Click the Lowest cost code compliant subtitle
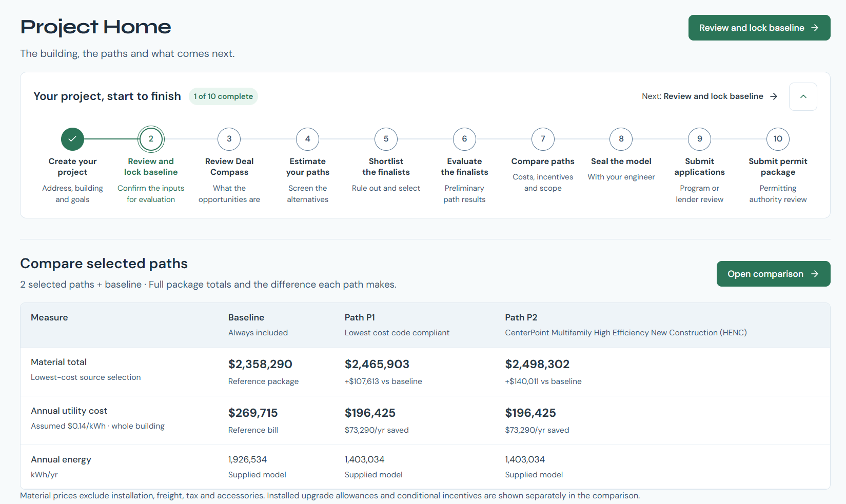This screenshot has height=504, width=846. pos(397,333)
